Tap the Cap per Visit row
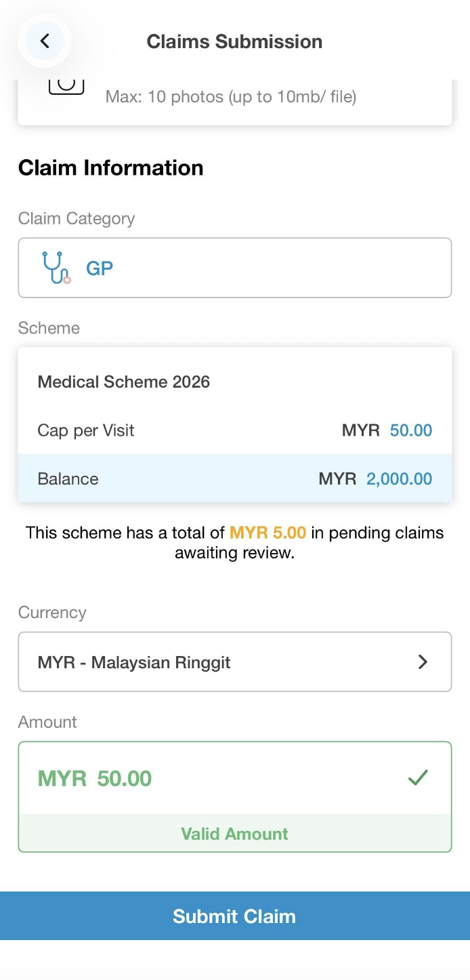470x980 pixels. [234, 430]
